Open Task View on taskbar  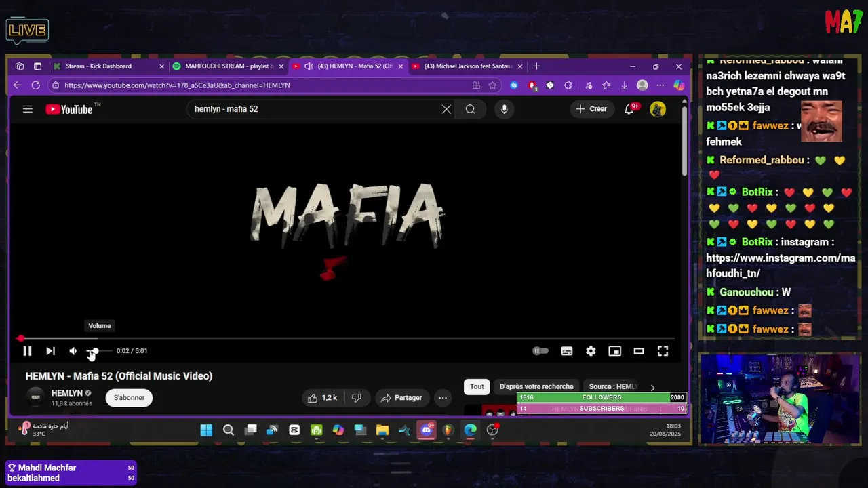click(x=251, y=430)
